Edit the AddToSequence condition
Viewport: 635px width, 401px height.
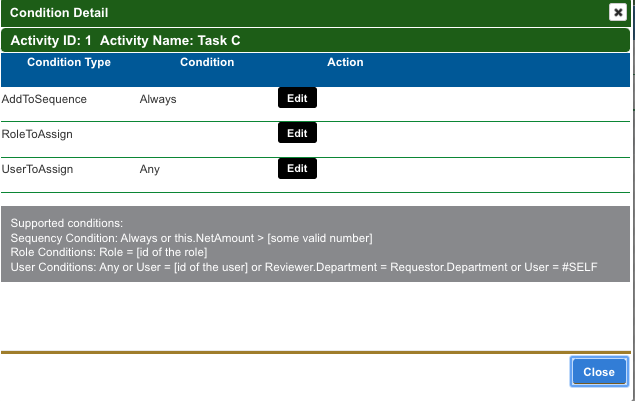297,98
